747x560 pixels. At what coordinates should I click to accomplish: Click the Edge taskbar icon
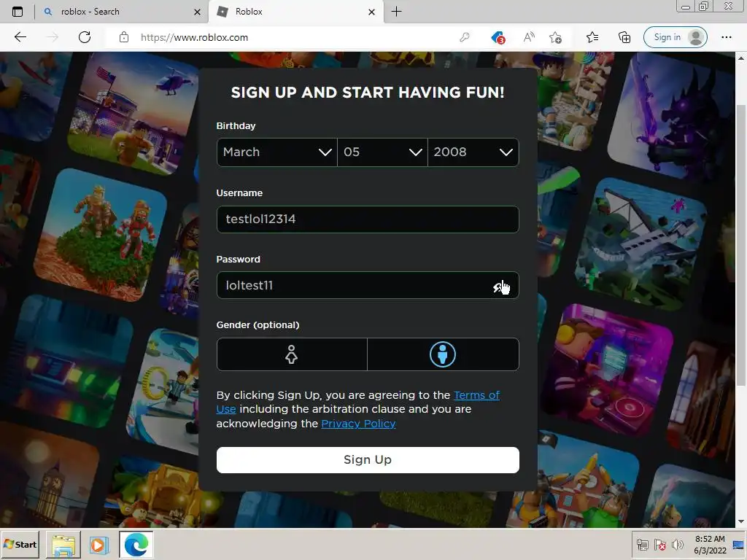pos(136,545)
